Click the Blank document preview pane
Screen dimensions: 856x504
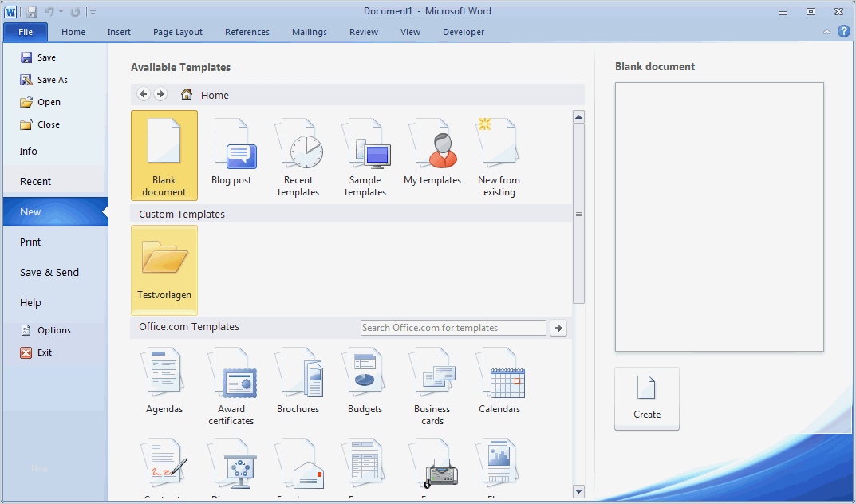(x=719, y=217)
